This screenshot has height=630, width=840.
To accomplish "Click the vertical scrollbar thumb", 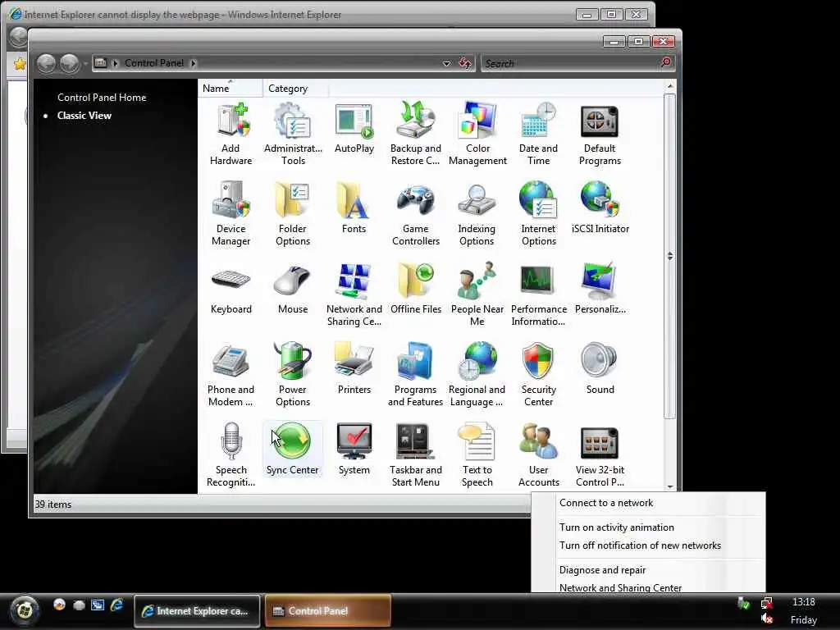I will 669,256.
